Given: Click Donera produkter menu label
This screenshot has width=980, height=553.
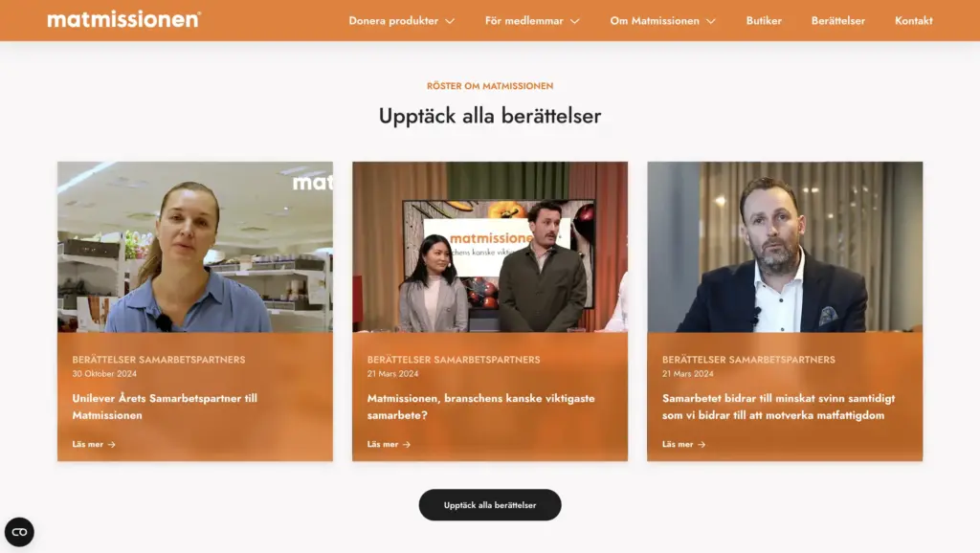Looking at the screenshot, I should [x=393, y=21].
